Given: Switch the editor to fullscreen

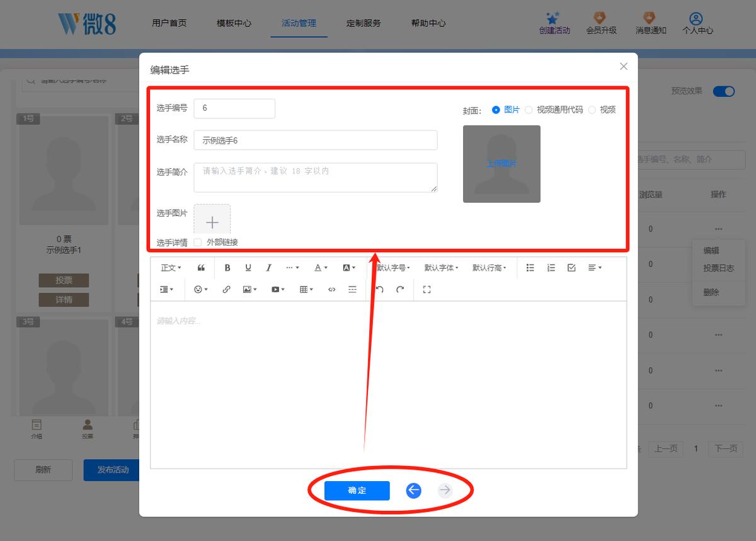Looking at the screenshot, I should (427, 289).
